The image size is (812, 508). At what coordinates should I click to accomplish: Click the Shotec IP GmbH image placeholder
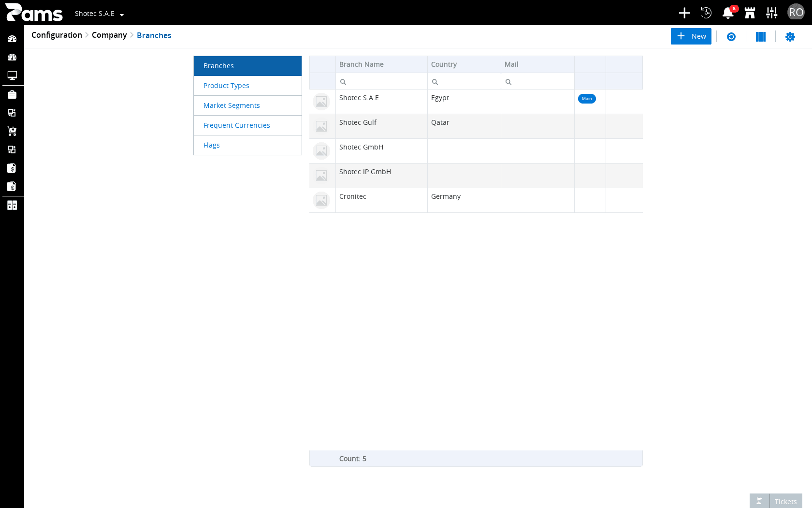pos(321,176)
